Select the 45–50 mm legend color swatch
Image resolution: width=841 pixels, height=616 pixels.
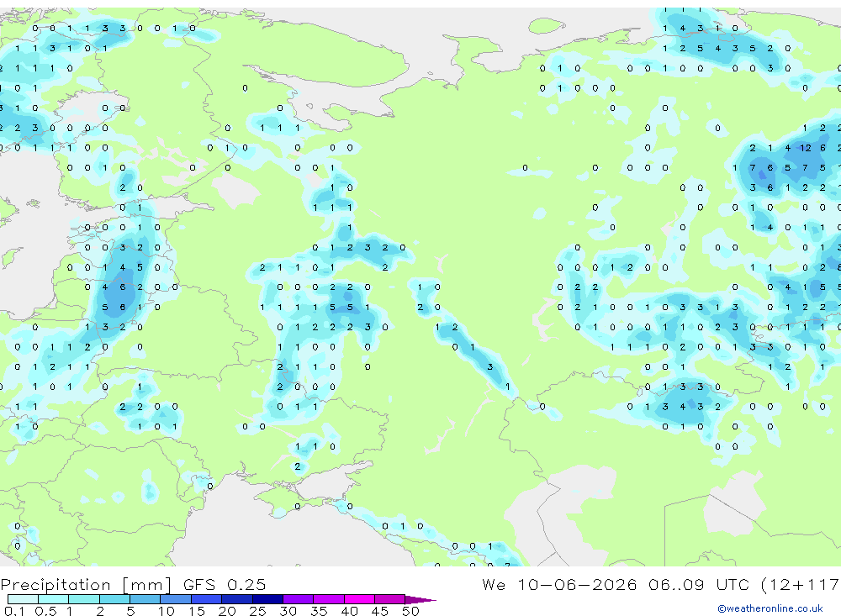389,599
